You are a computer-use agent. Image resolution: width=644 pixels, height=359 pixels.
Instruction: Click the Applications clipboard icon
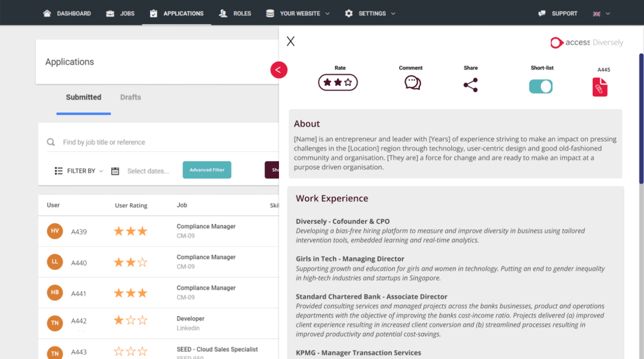coord(153,14)
